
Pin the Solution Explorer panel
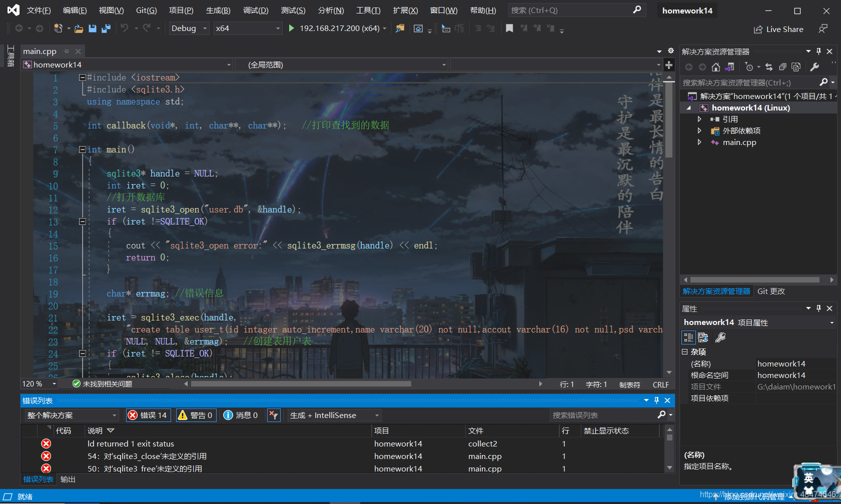tap(818, 51)
